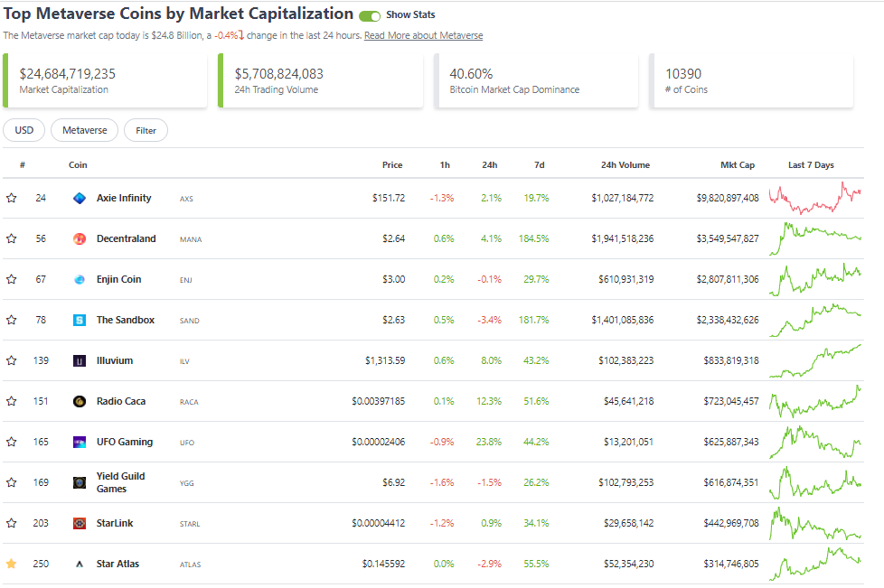The image size is (884, 588).
Task: Click the Enjin Coin logo icon
Action: pos(80,279)
